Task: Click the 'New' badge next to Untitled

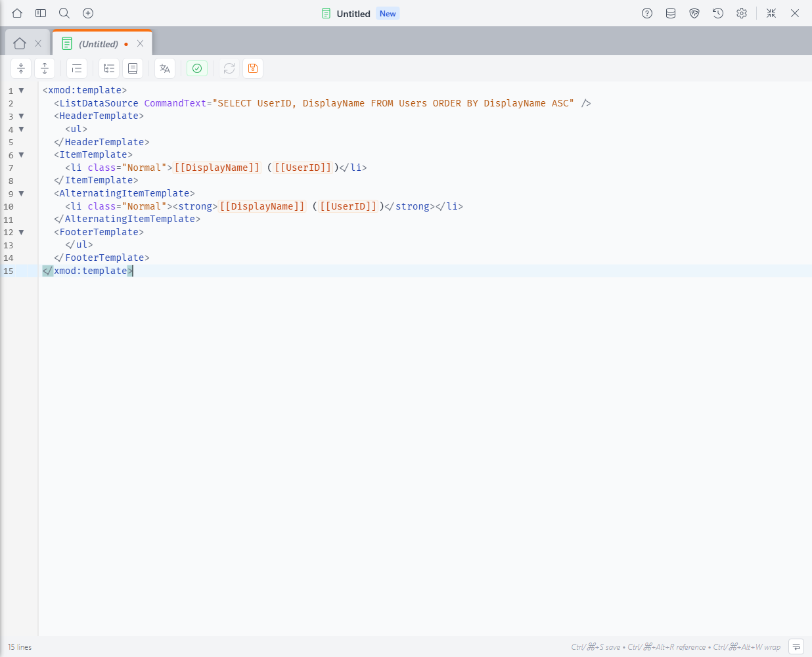Action: (388, 13)
